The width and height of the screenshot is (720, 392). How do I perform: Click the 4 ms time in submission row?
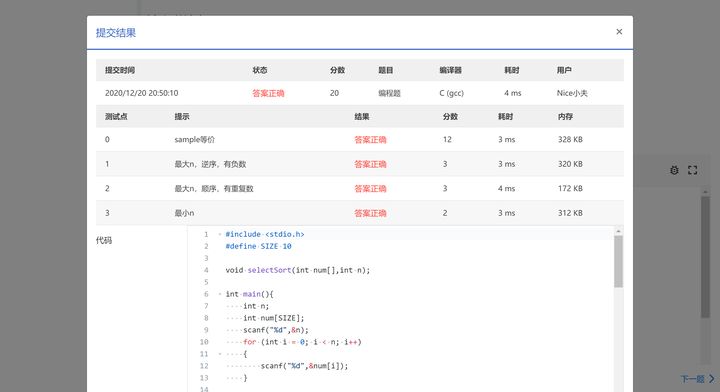(x=513, y=93)
